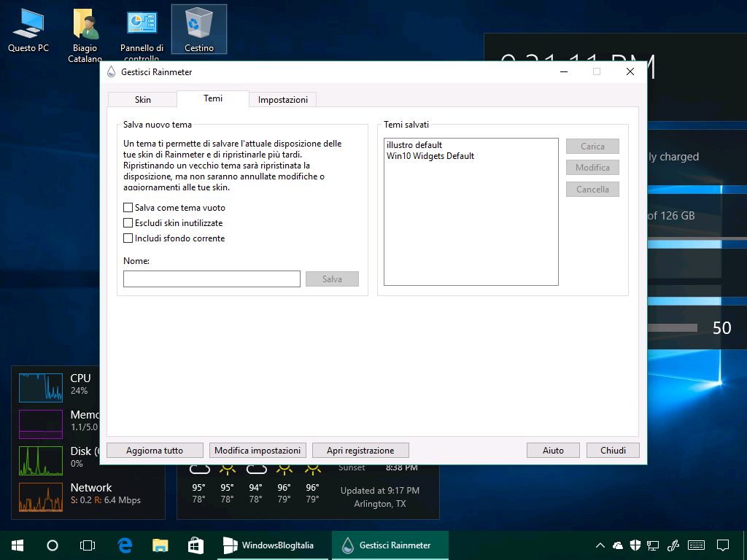
Task: Open Action Center notification icon
Action: click(x=723, y=545)
